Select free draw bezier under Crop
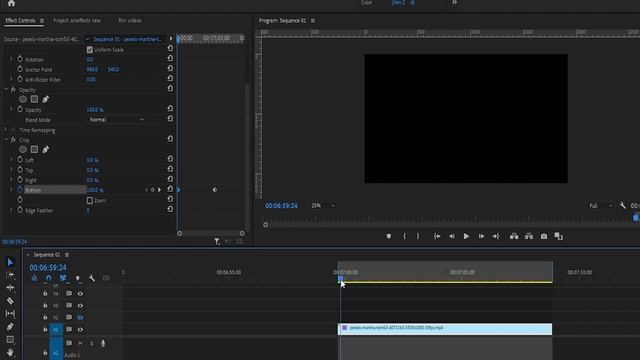640x360 pixels. 46,149
